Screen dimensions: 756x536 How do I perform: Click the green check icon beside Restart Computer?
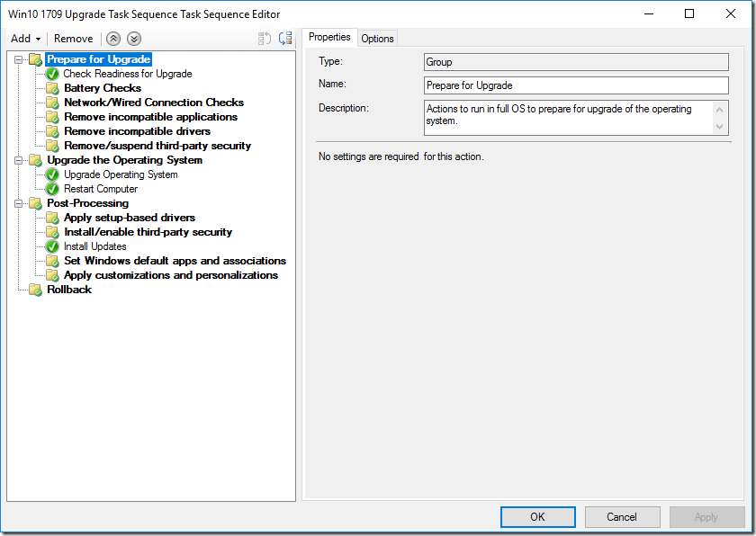click(53, 189)
